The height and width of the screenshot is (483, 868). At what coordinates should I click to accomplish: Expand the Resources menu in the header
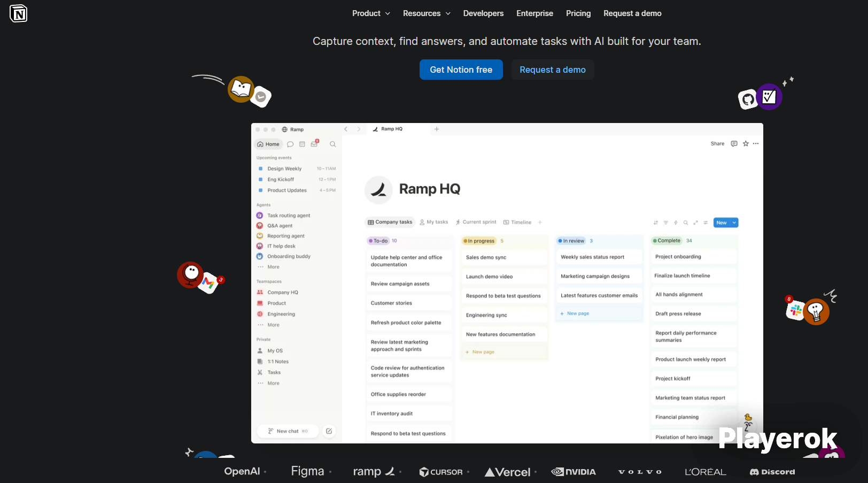coord(427,13)
